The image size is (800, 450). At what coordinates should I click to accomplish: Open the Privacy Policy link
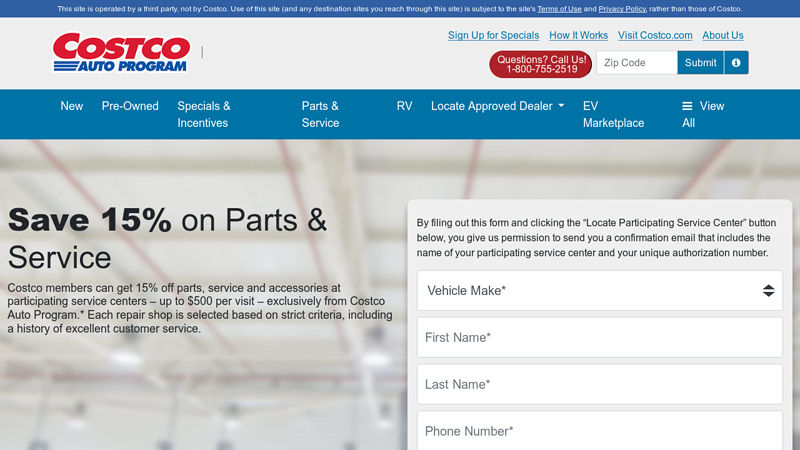tap(622, 9)
